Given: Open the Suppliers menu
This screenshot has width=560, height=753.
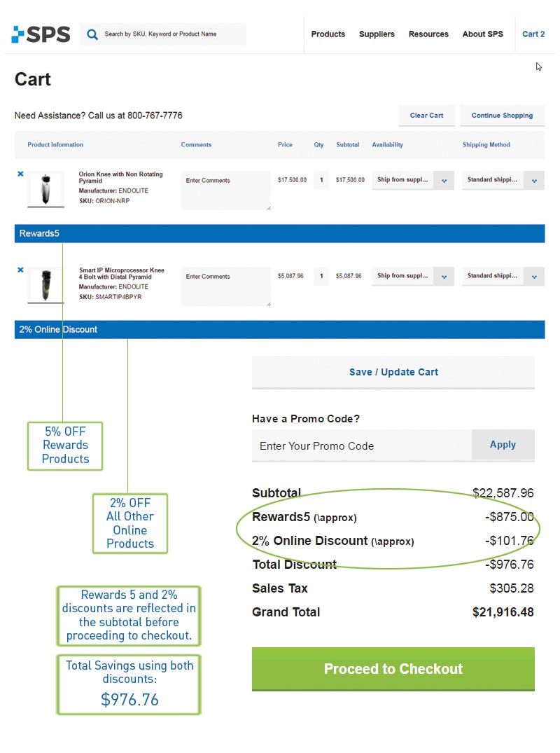Looking at the screenshot, I should click(x=377, y=34).
